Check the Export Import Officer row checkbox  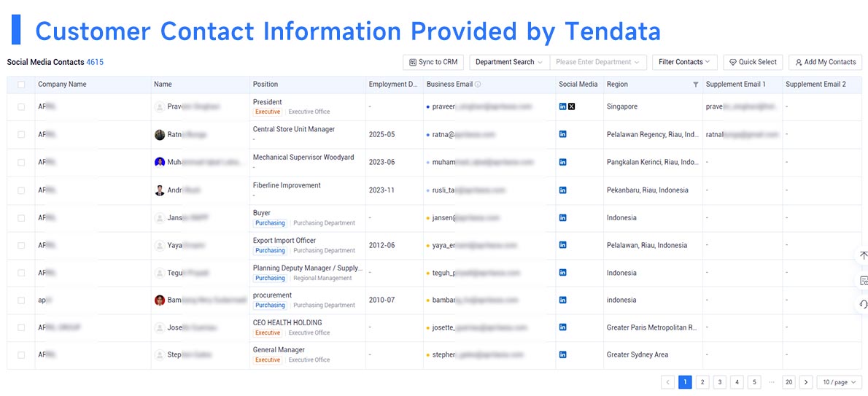21,245
